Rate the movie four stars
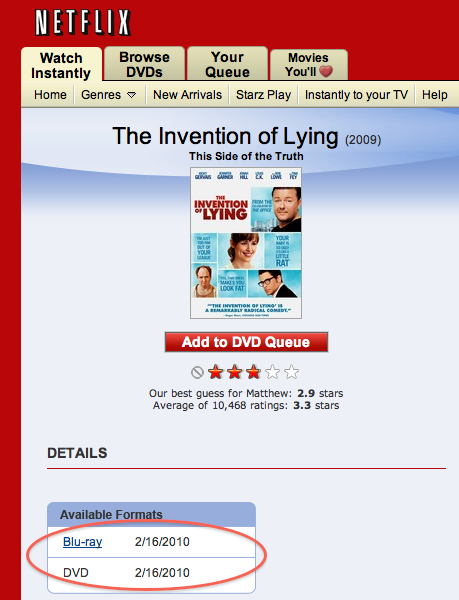459x600 pixels. coord(272,372)
